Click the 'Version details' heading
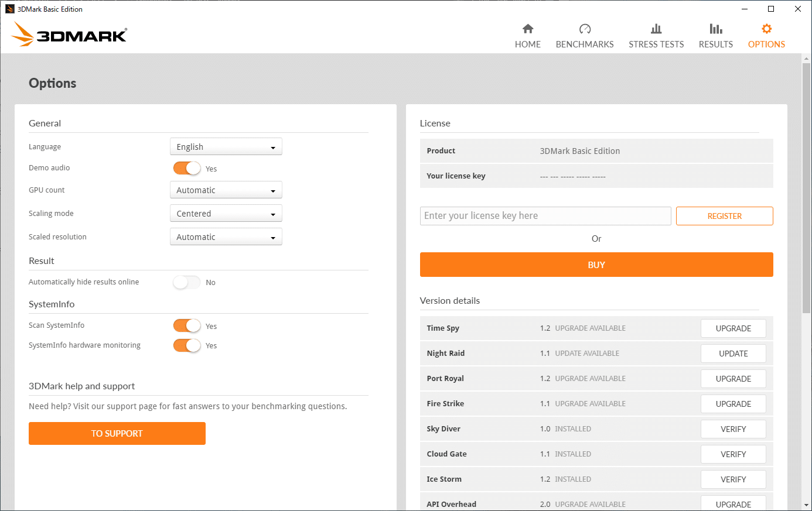Screen dimensions: 812x511 click(x=450, y=301)
